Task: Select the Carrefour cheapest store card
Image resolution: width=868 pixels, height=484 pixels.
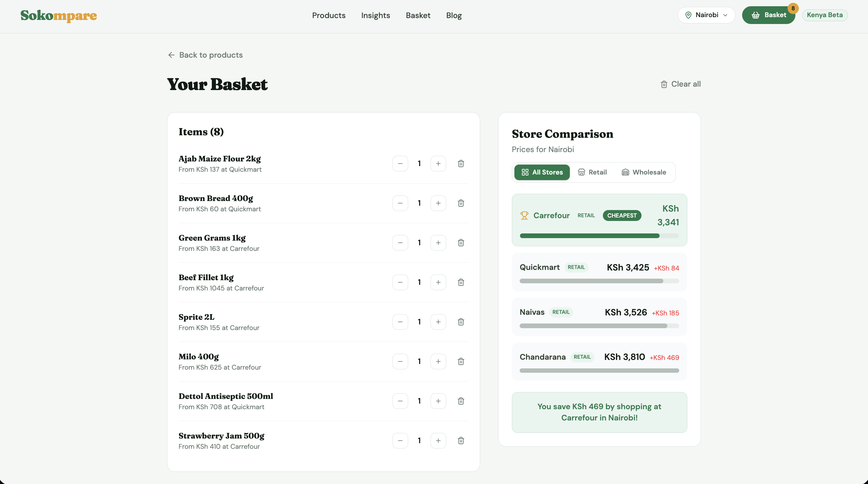Action: [599, 220]
